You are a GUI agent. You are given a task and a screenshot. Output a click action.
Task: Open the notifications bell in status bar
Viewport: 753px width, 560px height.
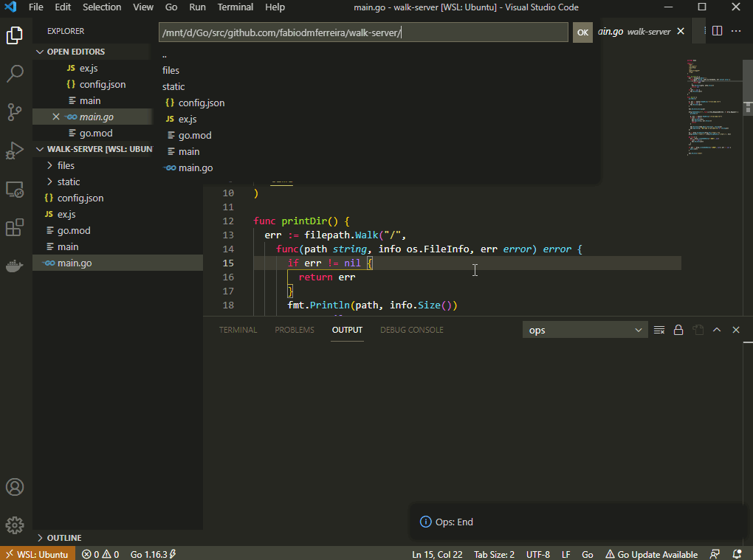[x=737, y=554]
